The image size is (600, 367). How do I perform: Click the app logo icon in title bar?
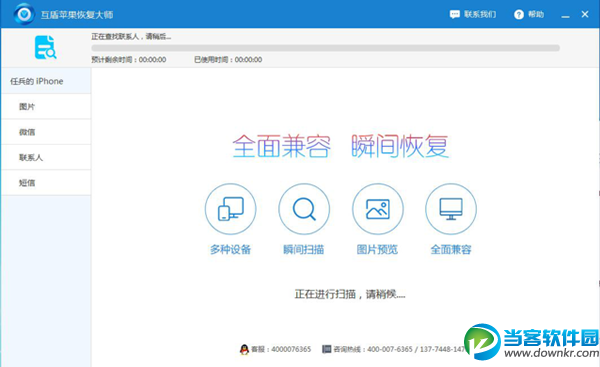point(24,14)
